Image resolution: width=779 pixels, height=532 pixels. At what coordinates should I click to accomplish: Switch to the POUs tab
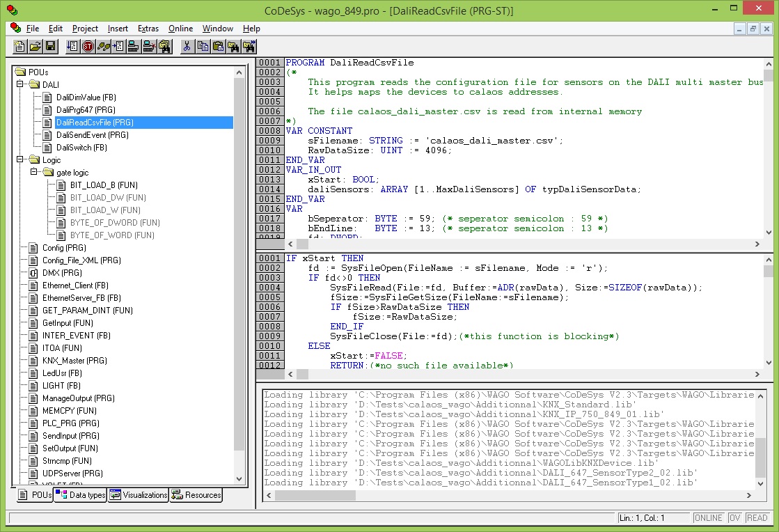(36, 494)
